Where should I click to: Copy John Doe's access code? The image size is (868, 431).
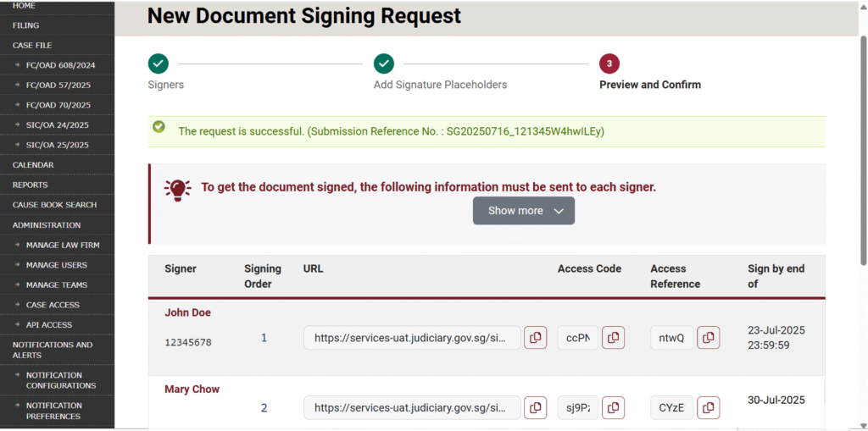pos(613,337)
